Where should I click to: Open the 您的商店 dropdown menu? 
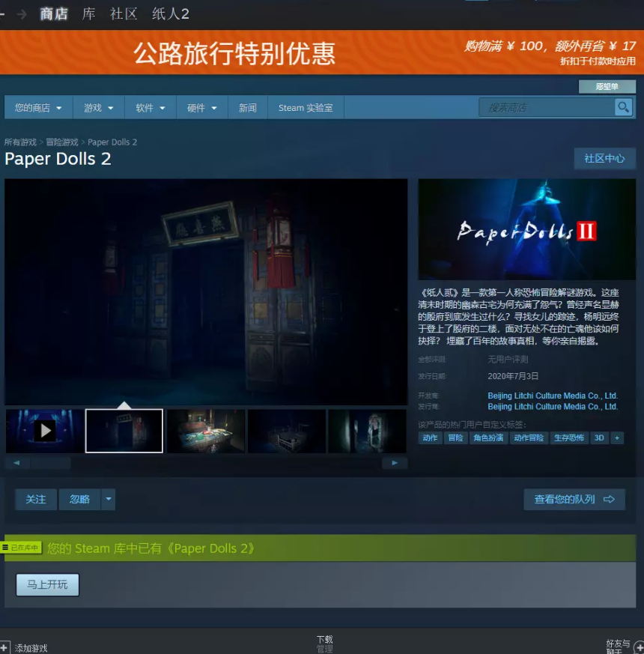click(38, 108)
